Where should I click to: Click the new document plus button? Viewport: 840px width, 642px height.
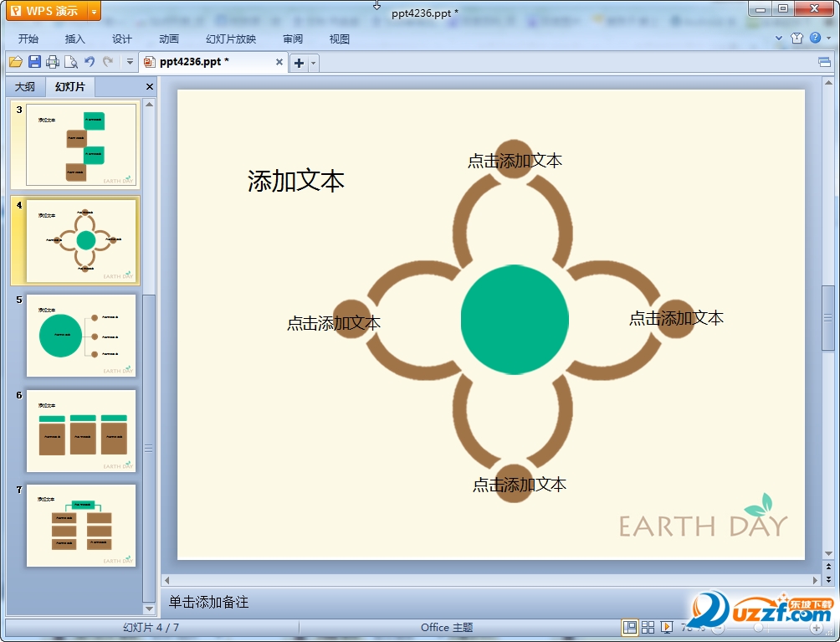click(299, 63)
